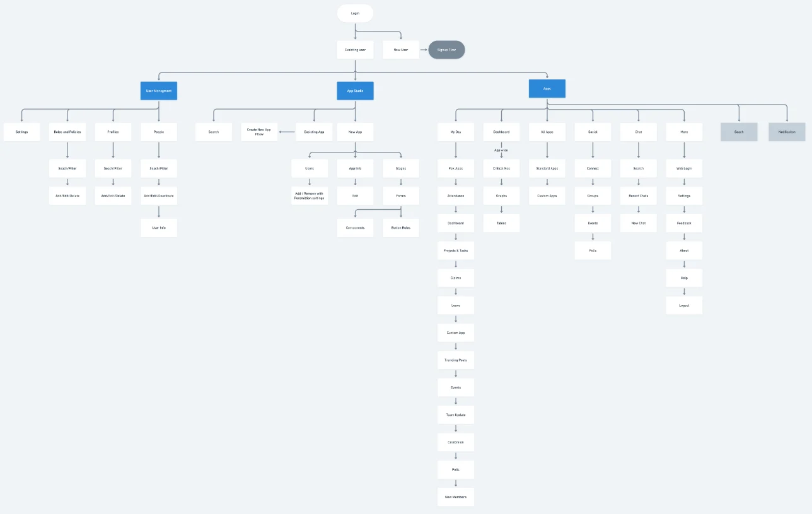This screenshot has width=812, height=514.
Task: Click the My Day box
Action: (456, 132)
